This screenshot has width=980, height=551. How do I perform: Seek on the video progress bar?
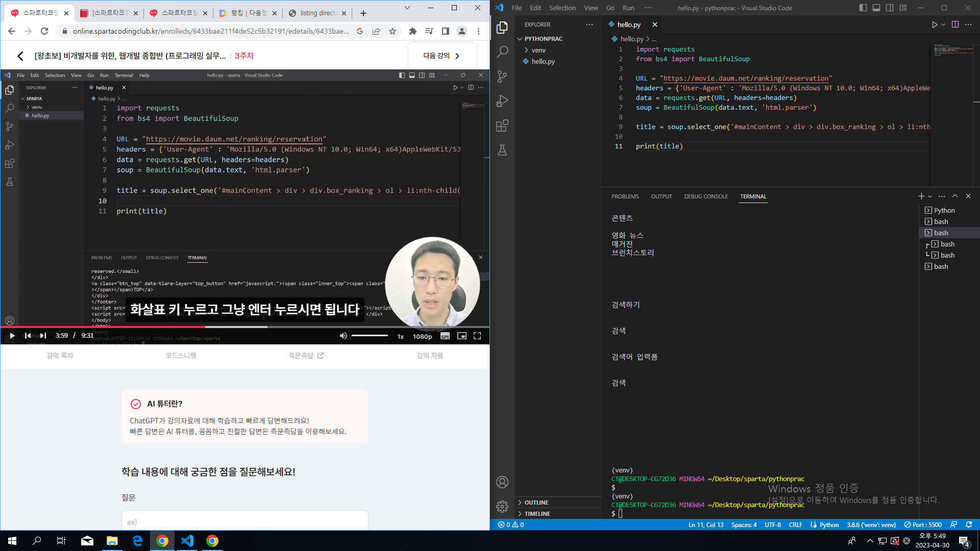tap(245, 327)
